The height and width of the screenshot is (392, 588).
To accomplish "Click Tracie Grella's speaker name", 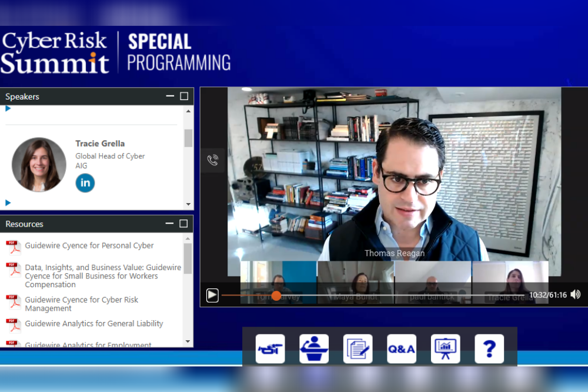I will [x=100, y=144].
